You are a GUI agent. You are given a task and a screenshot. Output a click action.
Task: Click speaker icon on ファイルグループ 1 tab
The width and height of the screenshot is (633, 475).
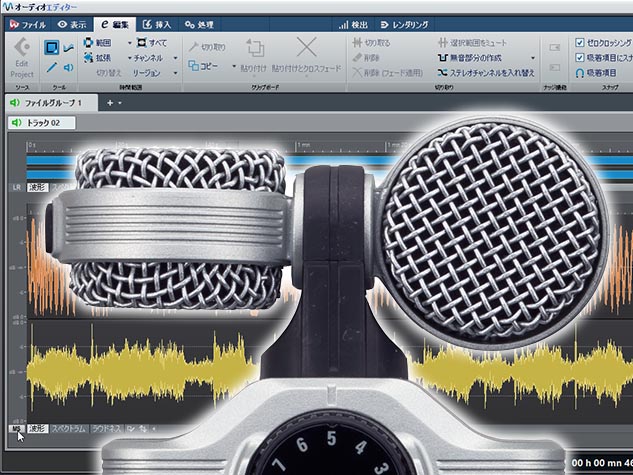15,103
